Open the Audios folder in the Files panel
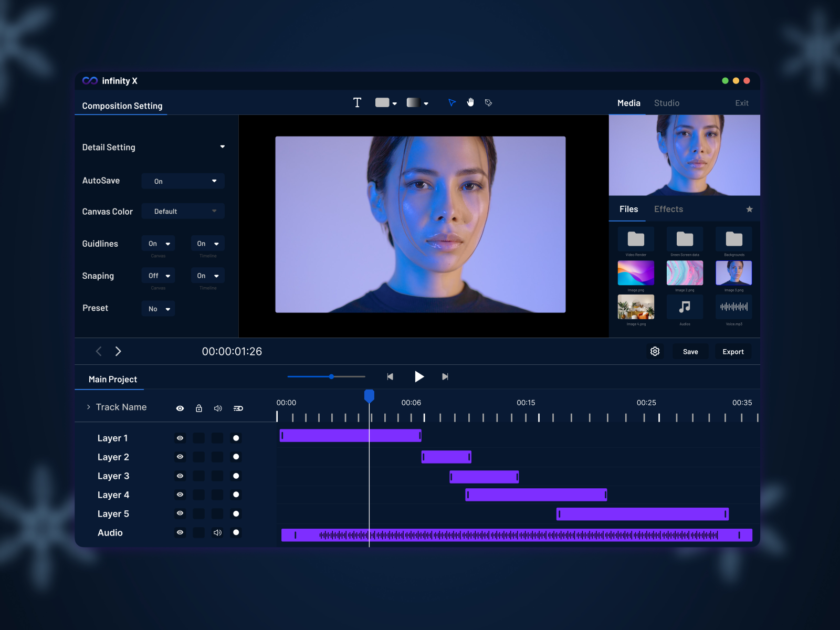Screen dimensions: 840x630 click(685, 308)
